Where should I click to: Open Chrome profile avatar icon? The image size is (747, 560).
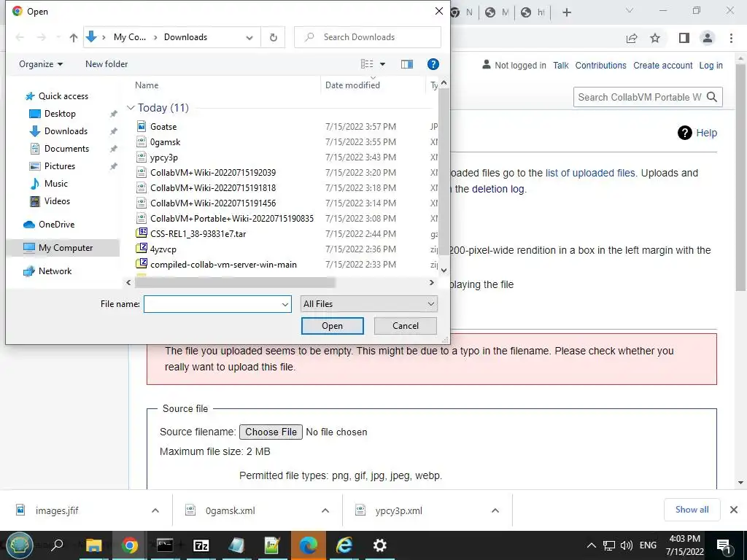pos(708,38)
